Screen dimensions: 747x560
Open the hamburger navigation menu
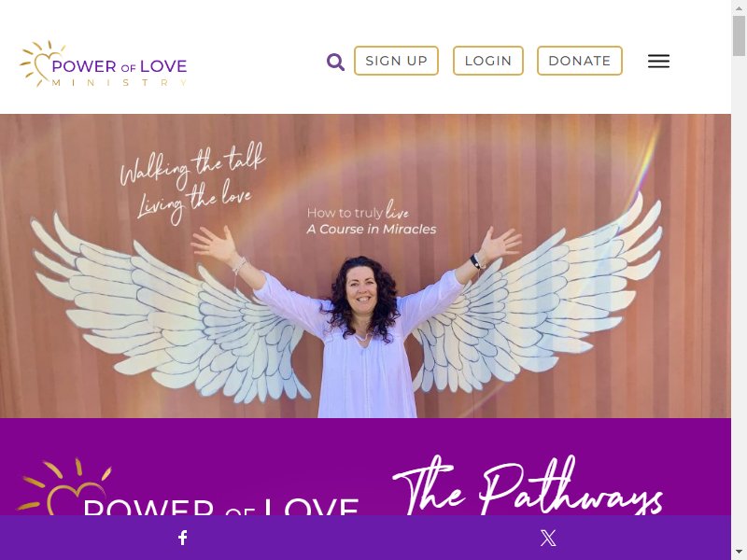click(x=658, y=61)
